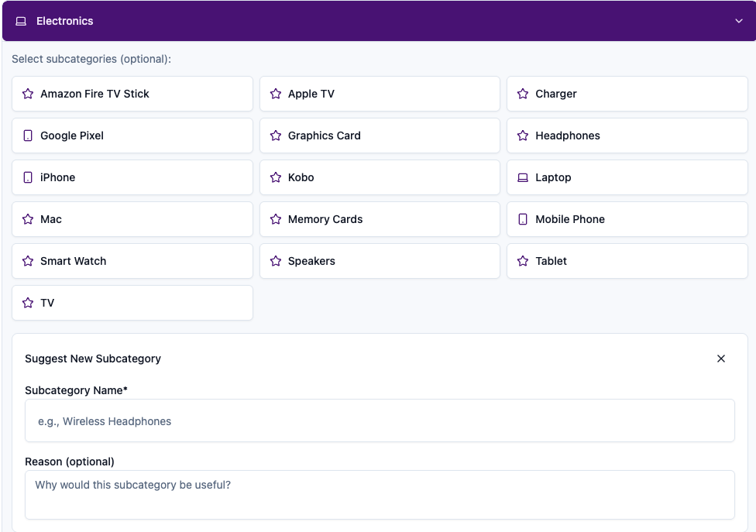Click the star icon beside Headphones
756x532 pixels.
coord(523,136)
